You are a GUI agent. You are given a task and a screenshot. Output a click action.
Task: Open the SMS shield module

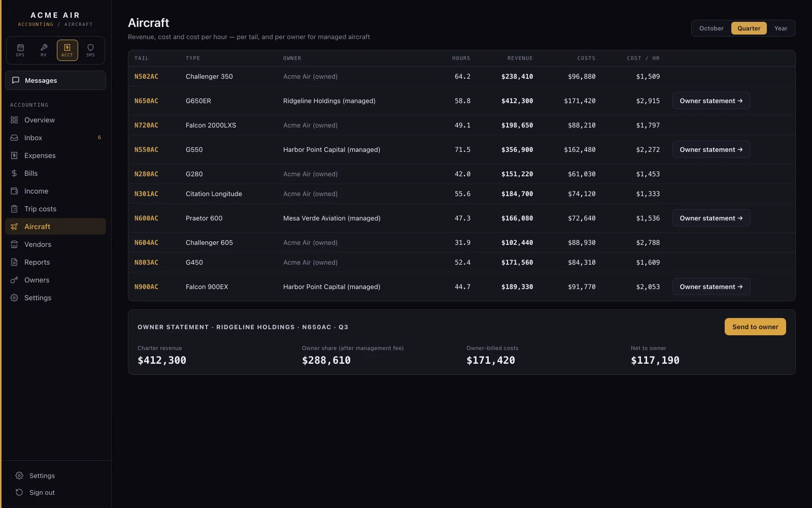(x=90, y=50)
